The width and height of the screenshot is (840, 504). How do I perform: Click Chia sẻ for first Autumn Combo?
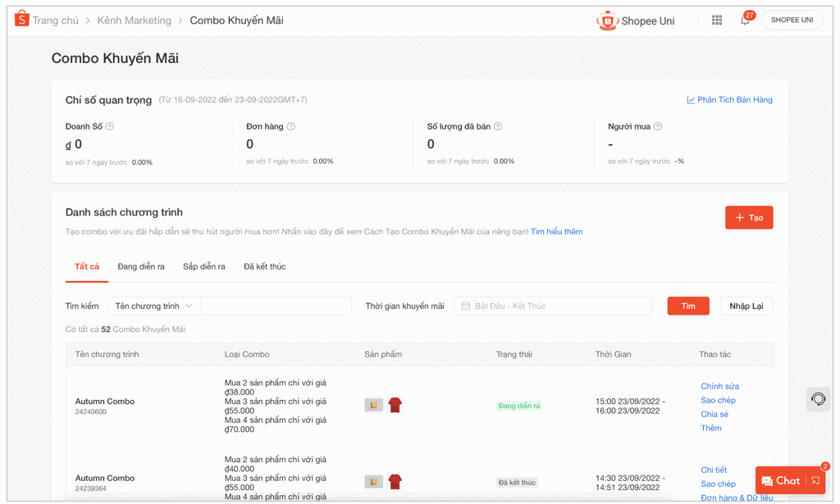tap(714, 414)
